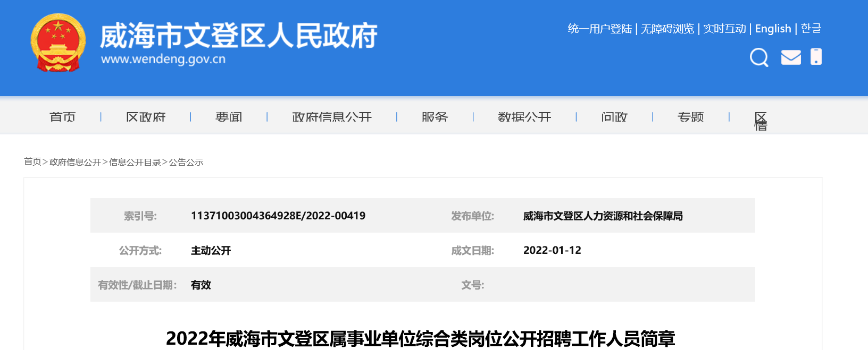Click disclosure method value 主动公开
The height and width of the screenshot is (350, 868).
(x=211, y=250)
